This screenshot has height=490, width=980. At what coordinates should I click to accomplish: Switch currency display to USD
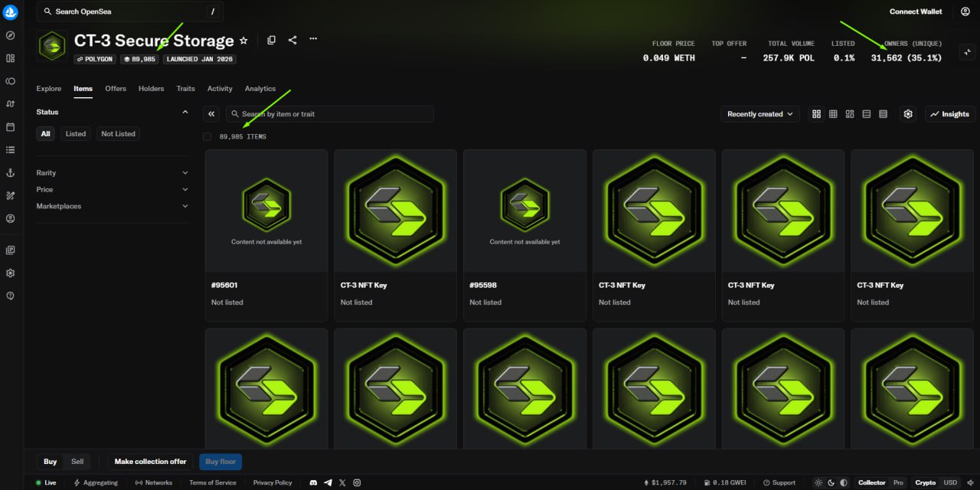[950, 483]
